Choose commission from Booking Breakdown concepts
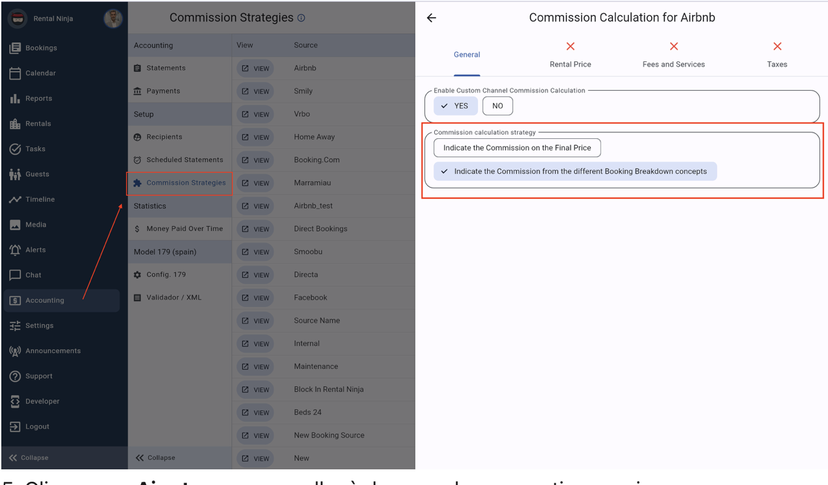The width and height of the screenshot is (828, 485). click(575, 172)
